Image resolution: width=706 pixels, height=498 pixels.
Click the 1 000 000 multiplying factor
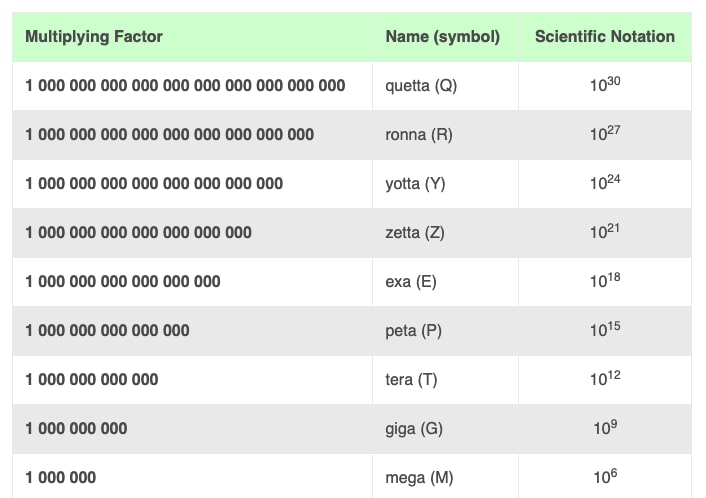click(61, 478)
